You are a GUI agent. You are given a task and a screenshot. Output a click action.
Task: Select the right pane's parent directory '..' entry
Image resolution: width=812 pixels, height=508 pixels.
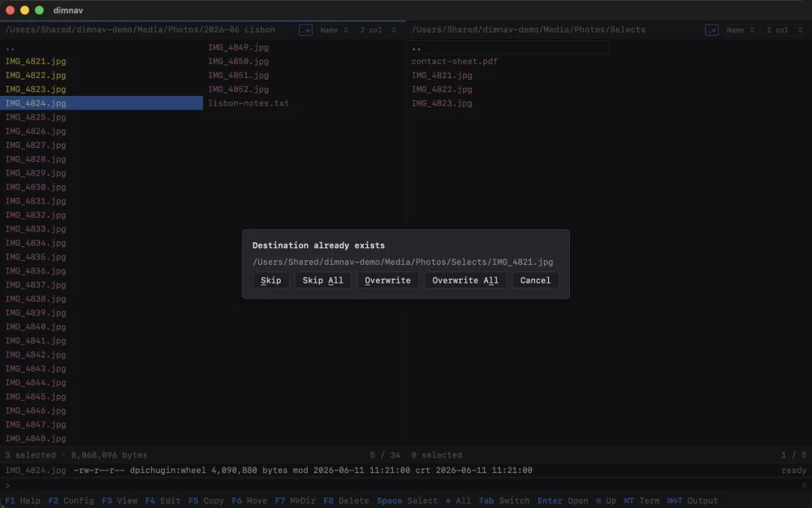[508, 48]
